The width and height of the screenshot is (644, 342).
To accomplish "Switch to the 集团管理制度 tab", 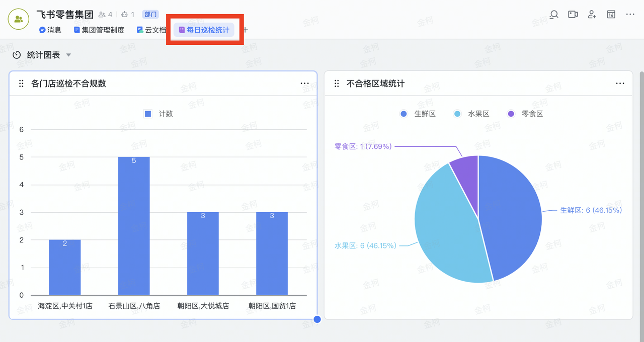I will (99, 30).
